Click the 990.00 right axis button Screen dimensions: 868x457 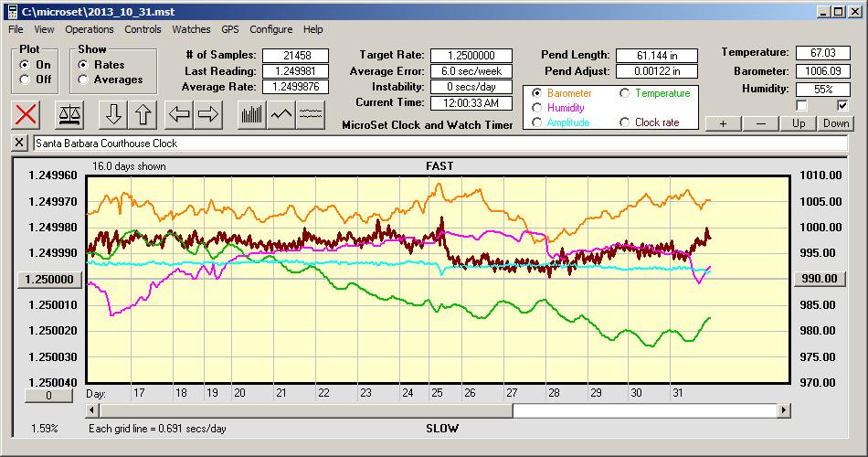(x=820, y=279)
